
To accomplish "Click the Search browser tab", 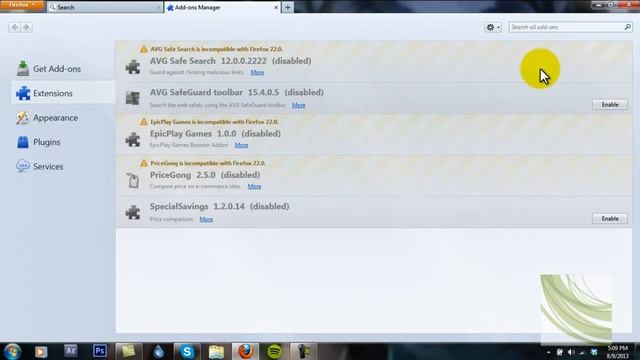I will [104, 7].
